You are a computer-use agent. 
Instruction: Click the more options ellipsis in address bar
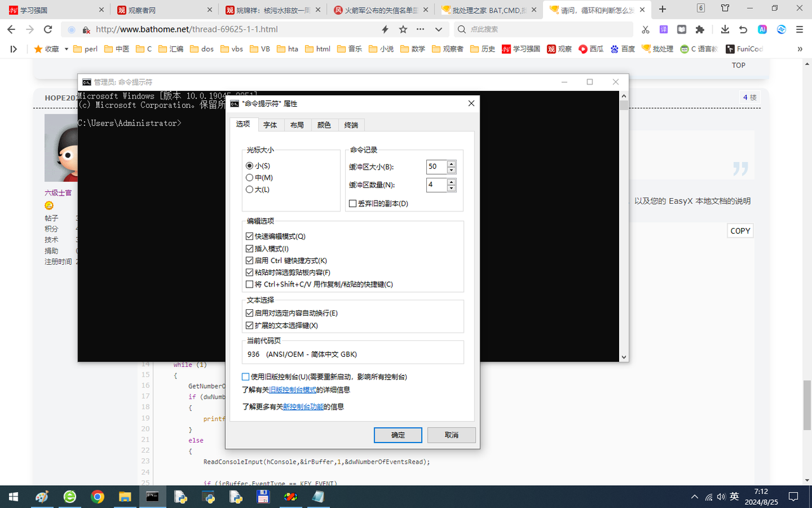click(x=420, y=30)
